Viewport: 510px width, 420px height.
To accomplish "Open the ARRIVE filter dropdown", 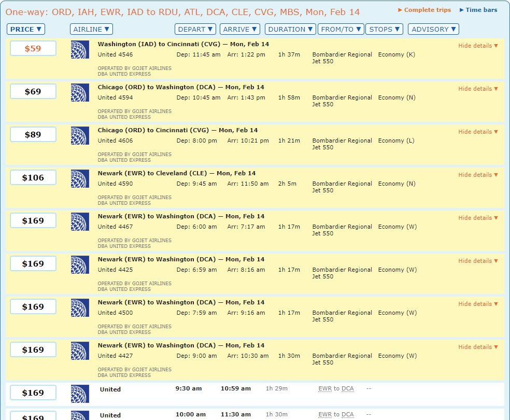I will coord(240,29).
